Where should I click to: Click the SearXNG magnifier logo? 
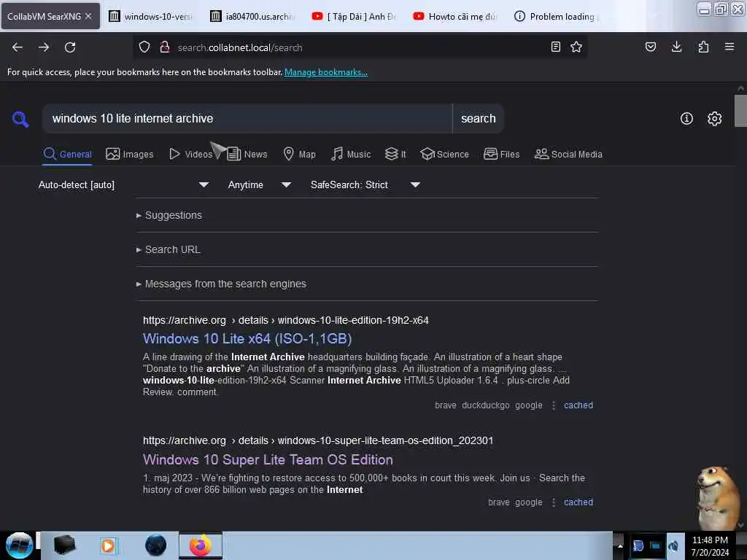click(x=20, y=119)
